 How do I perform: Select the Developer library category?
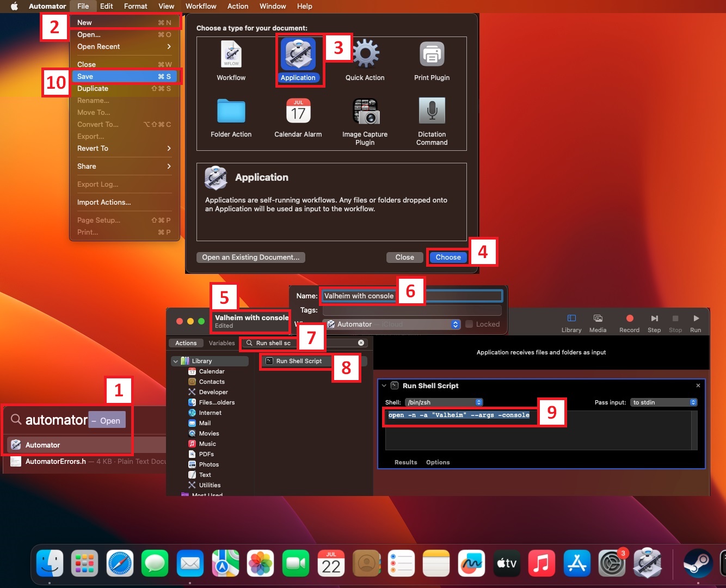click(x=213, y=392)
